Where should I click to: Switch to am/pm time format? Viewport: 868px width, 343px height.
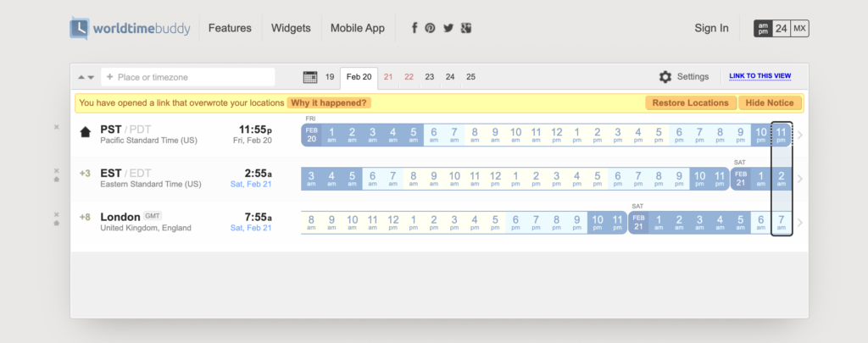764,28
